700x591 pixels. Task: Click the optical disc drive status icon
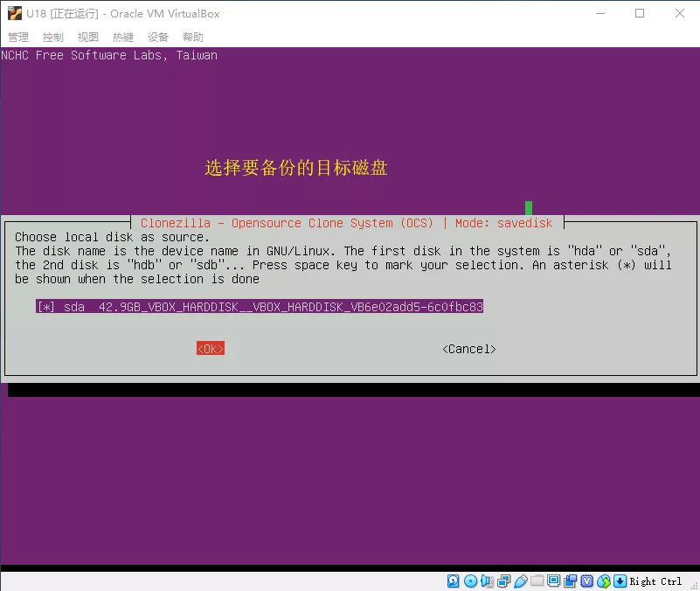[x=470, y=581]
